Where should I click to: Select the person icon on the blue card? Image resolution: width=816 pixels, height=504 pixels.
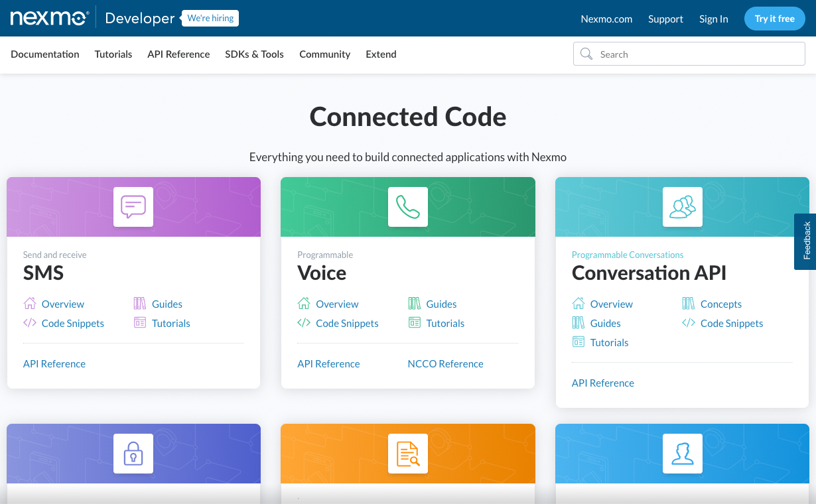click(x=682, y=454)
